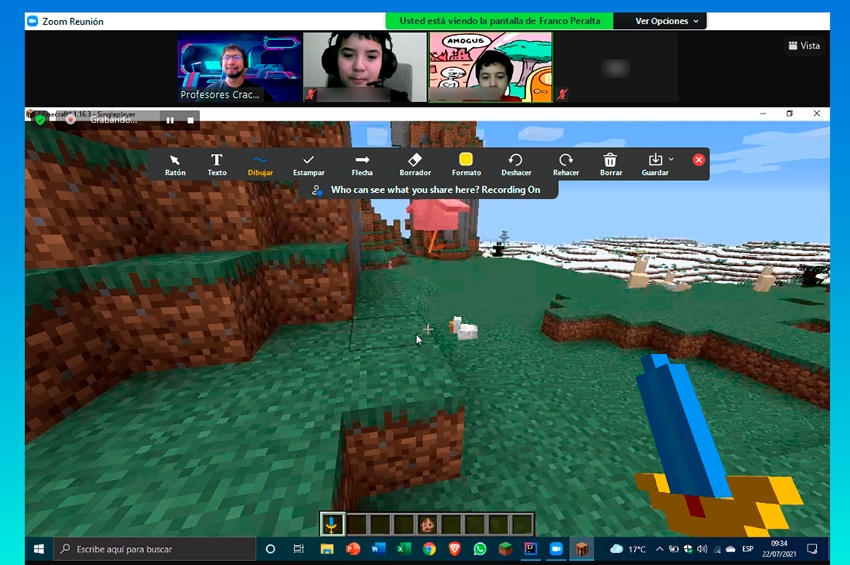The width and height of the screenshot is (850, 565).
Task: Select the AMOGUS background participant thumbnail
Action: tap(491, 67)
